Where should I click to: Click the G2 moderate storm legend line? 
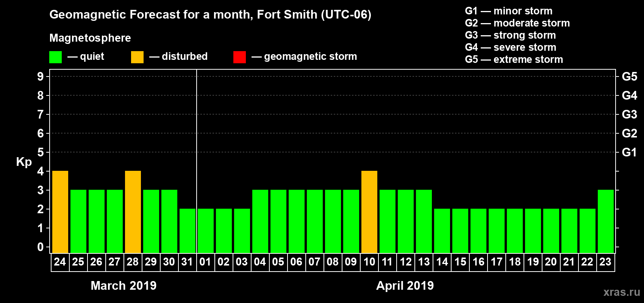(517, 23)
